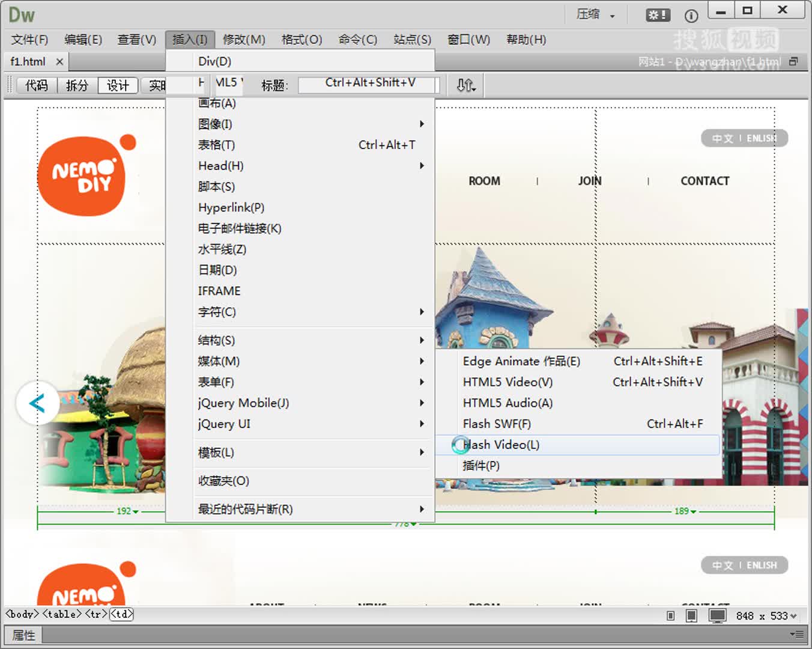Open the workspace layout dropdown
Image resolution: width=812 pixels, height=649 pixels.
(596, 14)
